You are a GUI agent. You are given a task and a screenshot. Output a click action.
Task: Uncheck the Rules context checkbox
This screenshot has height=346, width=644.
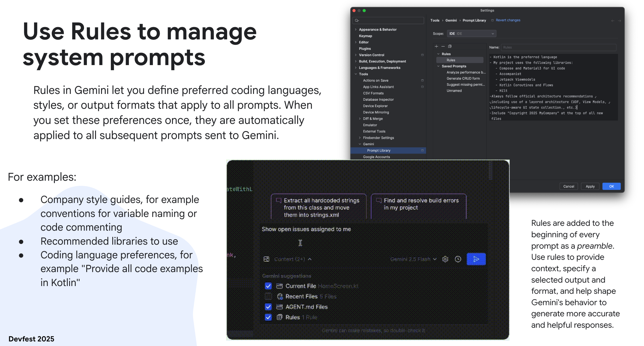pos(268,317)
